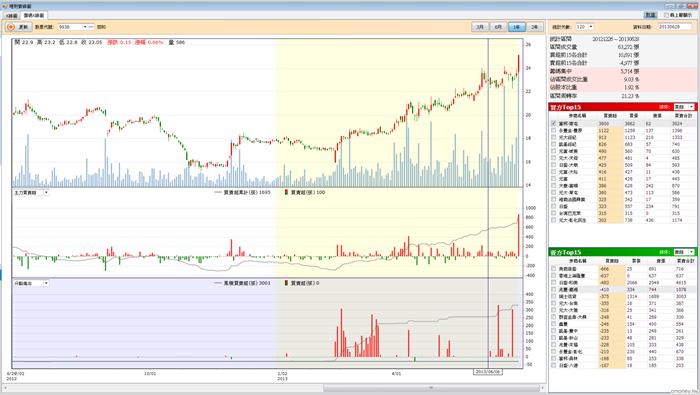Check the buyer row with net 302
Image resolution: width=700 pixels, height=395 pixels.
click(x=554, y=220)
